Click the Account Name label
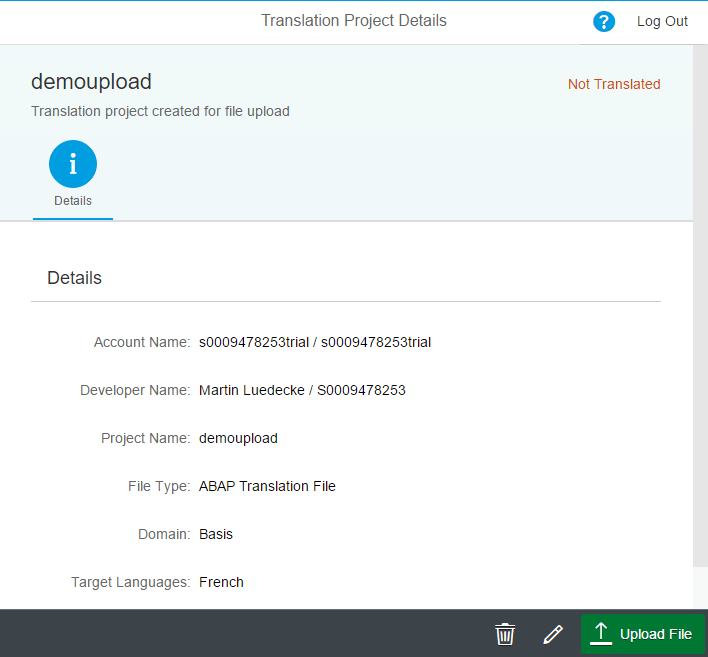 tap(142, 342)
